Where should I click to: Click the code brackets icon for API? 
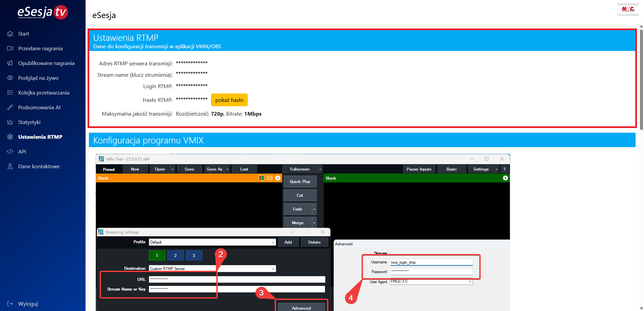[x=10, y=151]
